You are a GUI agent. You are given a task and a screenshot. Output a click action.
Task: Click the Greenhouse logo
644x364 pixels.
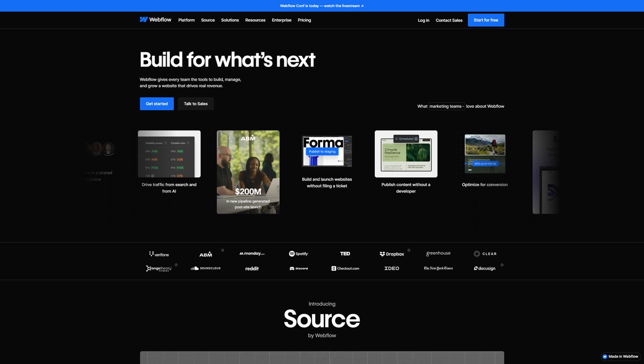click(438, 253)
